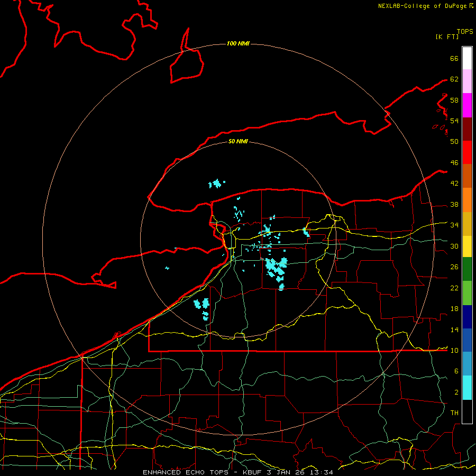The image size is (476, 476).
Task: Click the navy blue swatch between 18 and 14
Action: click(467, 317)
